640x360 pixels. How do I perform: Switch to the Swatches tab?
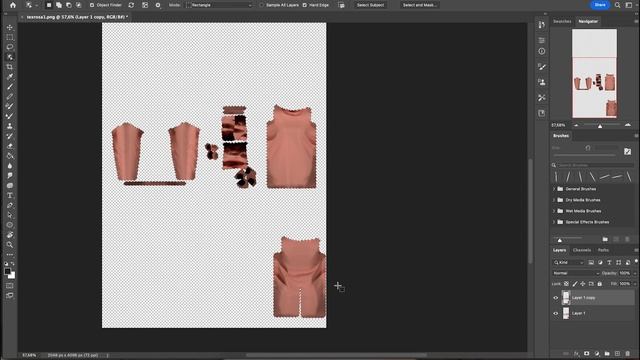point(562,21)
